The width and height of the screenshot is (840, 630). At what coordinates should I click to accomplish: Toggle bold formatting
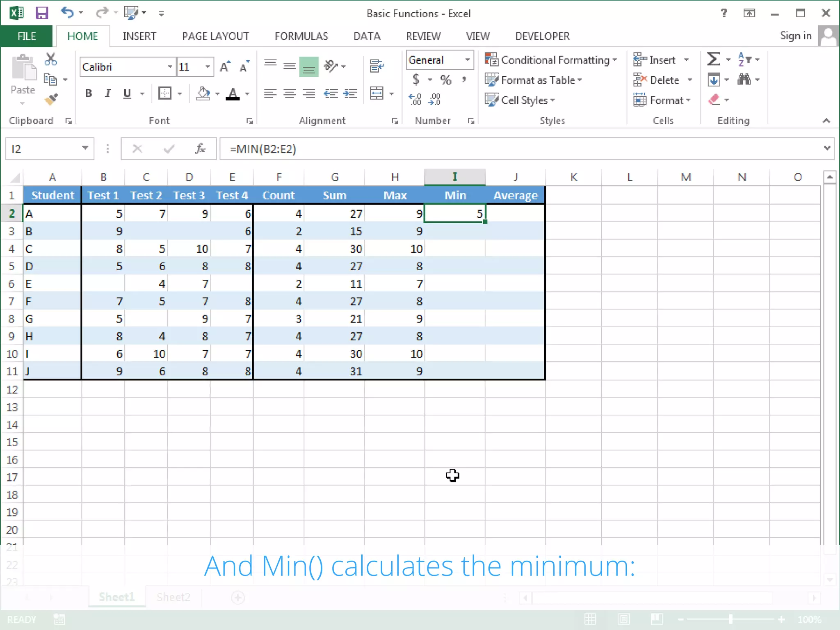click(89, 94)
